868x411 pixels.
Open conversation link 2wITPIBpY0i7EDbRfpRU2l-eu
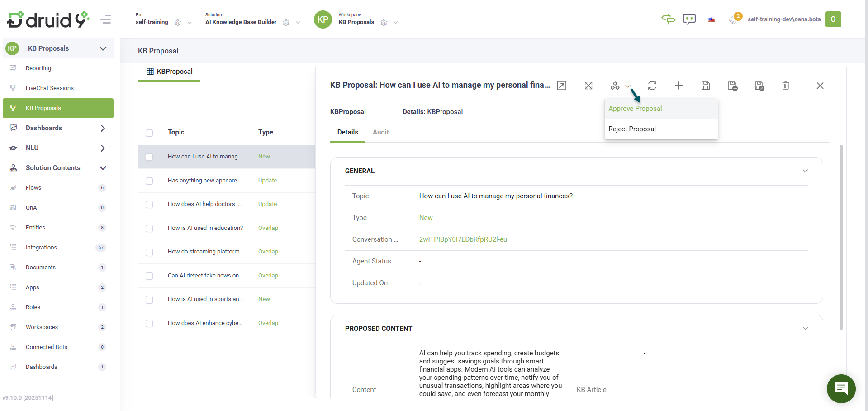(463, 239)
